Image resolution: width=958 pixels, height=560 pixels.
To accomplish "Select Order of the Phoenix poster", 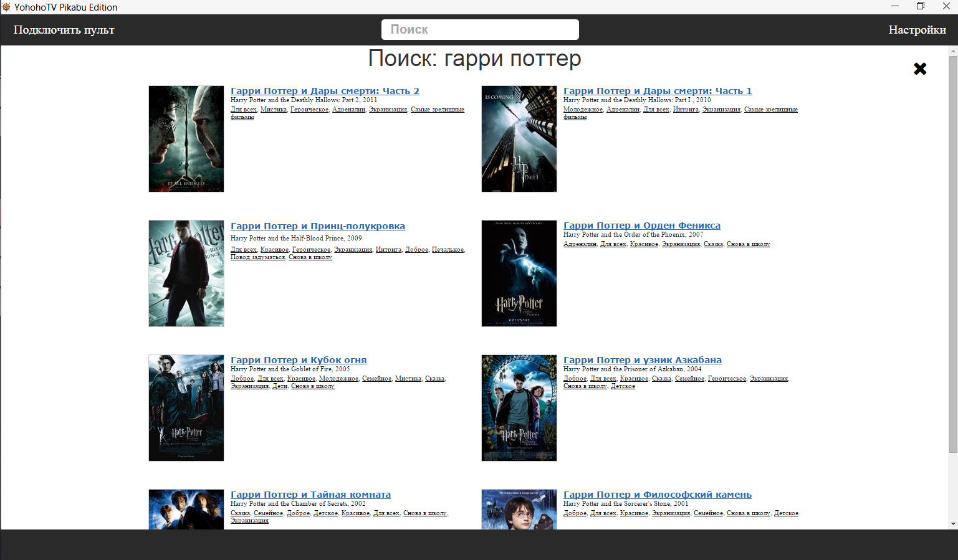I will 519,273.
